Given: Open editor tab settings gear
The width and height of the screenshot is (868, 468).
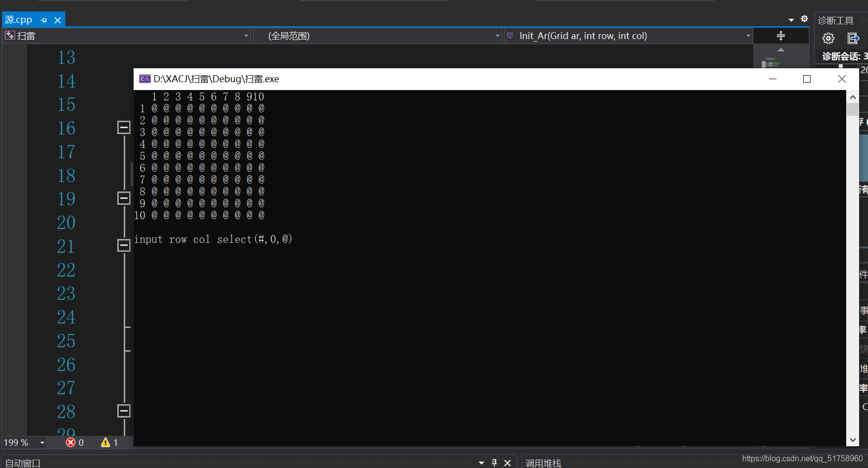Looking at the screenshot, I should point(805,19).
